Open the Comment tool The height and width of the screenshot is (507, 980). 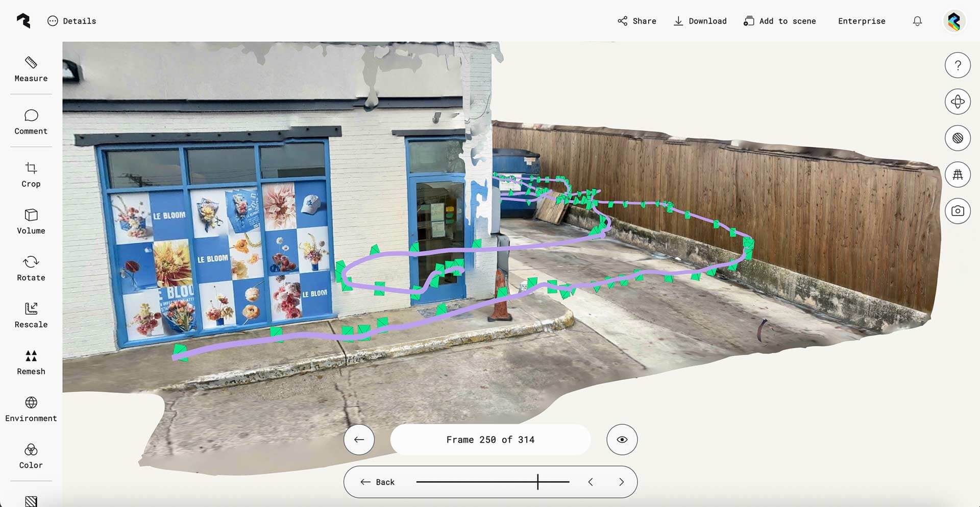coord(31,123)
